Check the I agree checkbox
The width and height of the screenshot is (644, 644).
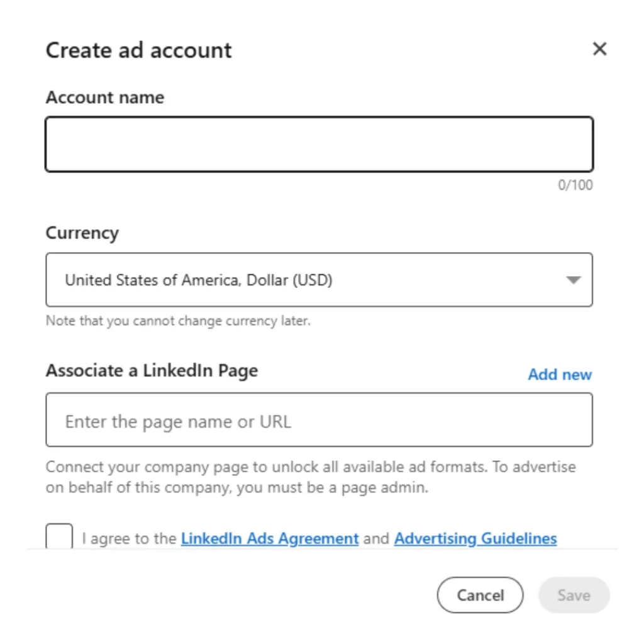pos(59,536)
